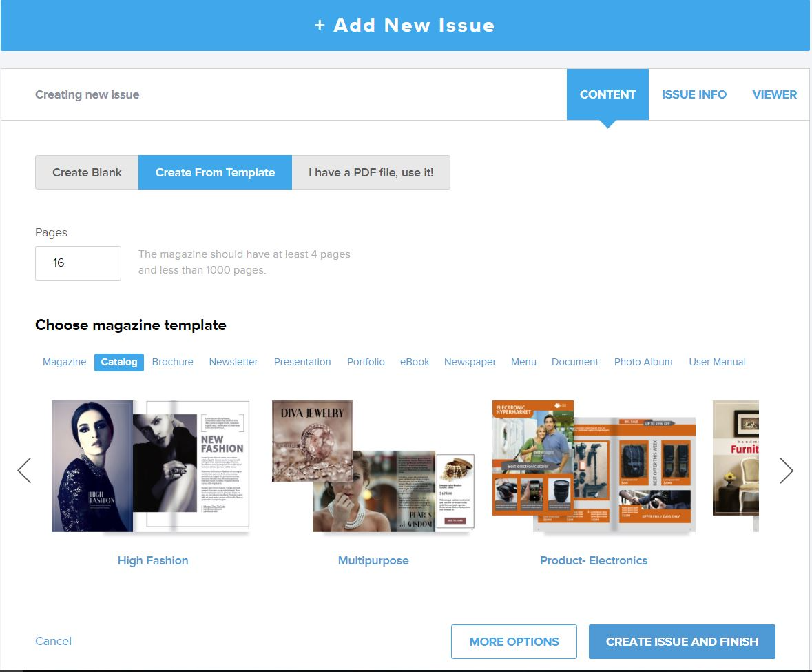This screenshot has width=812, height=672.
Task: Click the High Fashion template title
Action: pos(153,560)
